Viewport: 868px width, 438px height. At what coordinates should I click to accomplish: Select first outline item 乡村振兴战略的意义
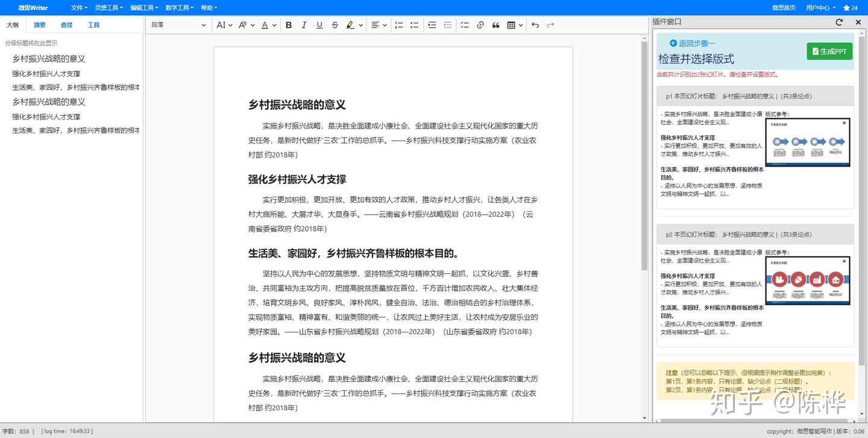pos(49,59)
